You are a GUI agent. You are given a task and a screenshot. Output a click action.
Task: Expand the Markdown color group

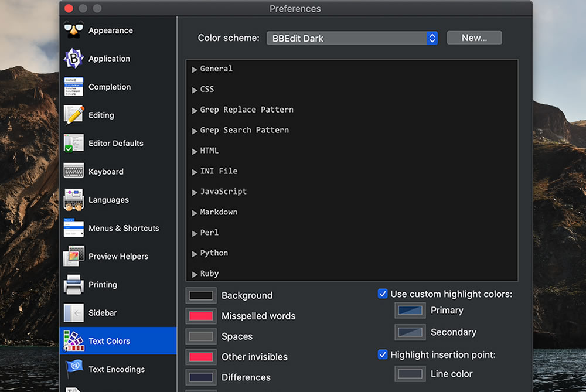coord(195,213)
